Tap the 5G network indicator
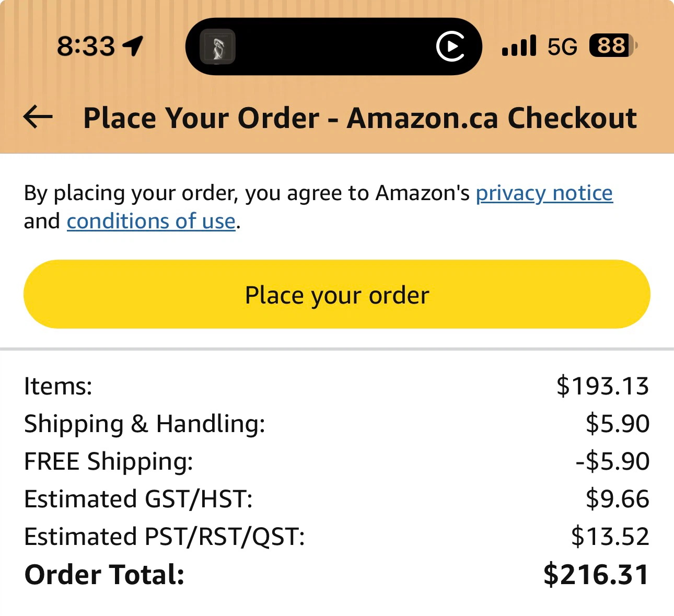 (x=562, y=47)
